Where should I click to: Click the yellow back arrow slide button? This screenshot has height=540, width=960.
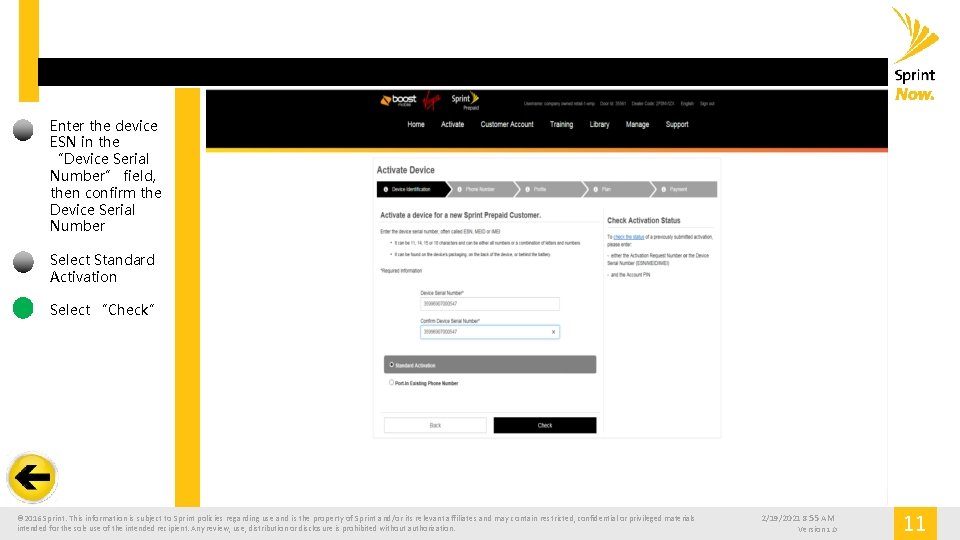(x=32, y=478)
